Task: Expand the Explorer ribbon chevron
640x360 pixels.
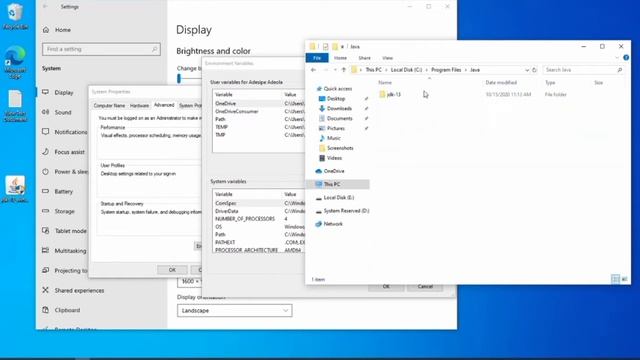Action: click(617, 58)
